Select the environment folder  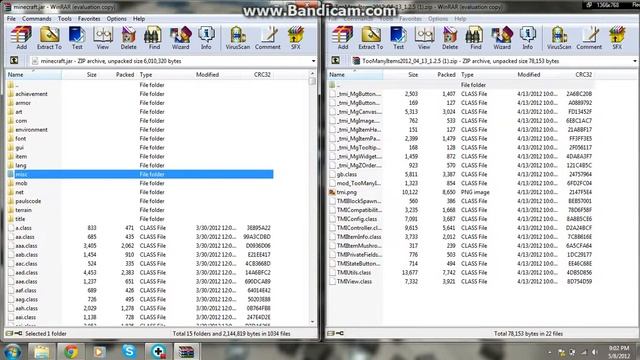click(31, 130)
